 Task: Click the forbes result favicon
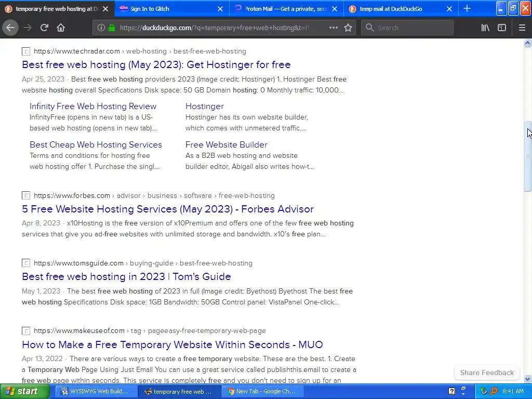(x=26, y=195)
